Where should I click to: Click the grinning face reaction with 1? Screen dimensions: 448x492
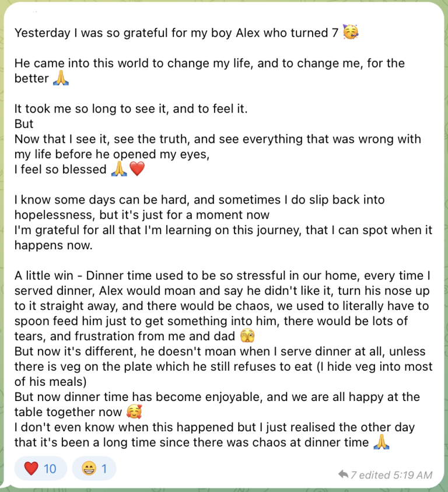tap(94, 469)
